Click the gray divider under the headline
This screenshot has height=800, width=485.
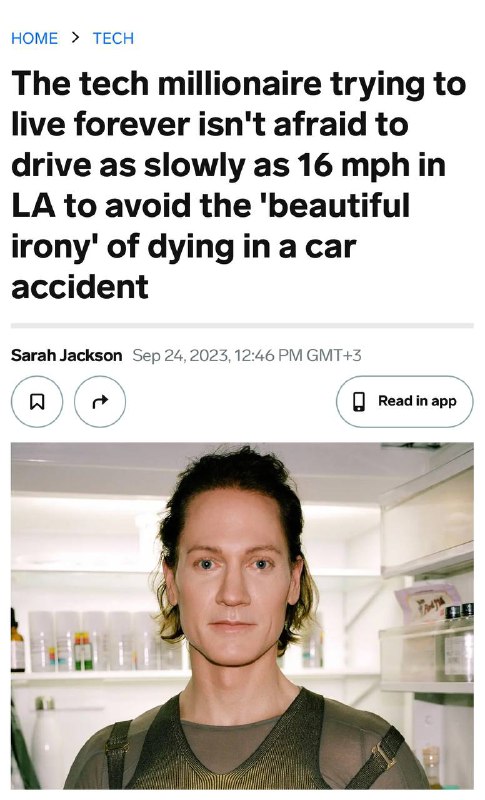tap(242, 326)
